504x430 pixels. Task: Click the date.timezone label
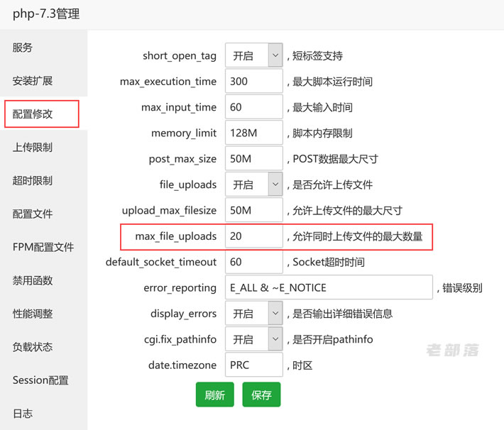coord(182,365)
